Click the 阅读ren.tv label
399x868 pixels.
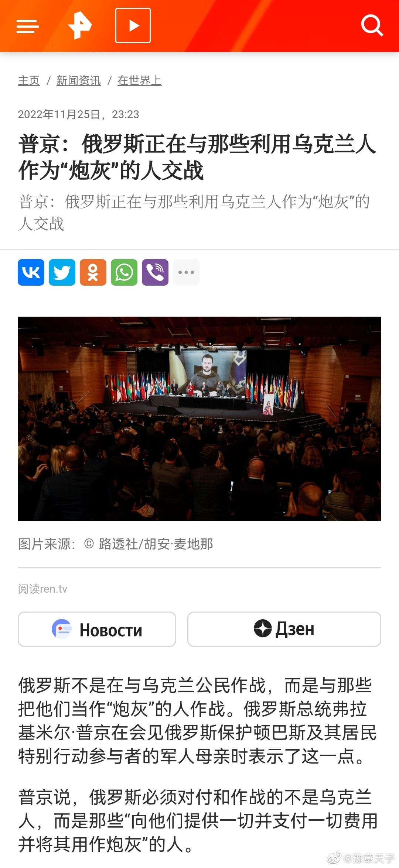click(x=42, y=589)
